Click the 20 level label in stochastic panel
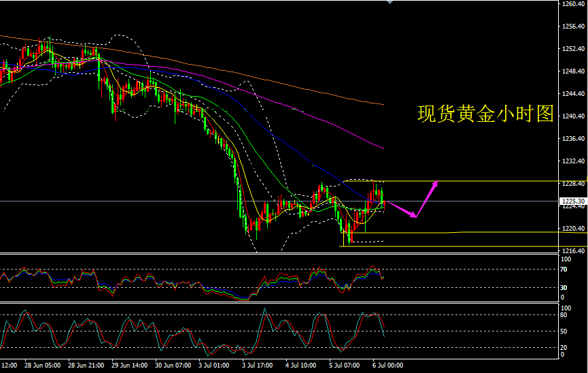Viewport: 588px width, 373px height. (564, 347)
